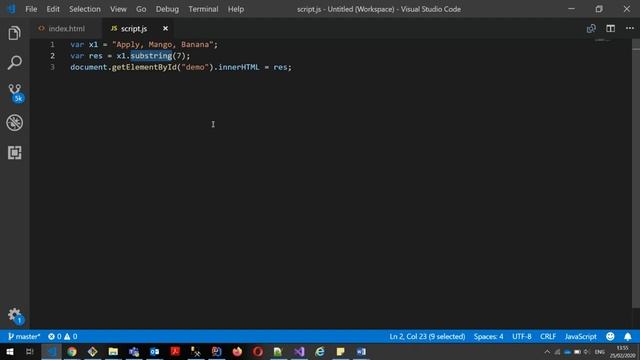Image resolution: width=640 pixels, height=360 pixels.
Task: Click the text getElementById in line 3
Action: [x=144, y=67]
